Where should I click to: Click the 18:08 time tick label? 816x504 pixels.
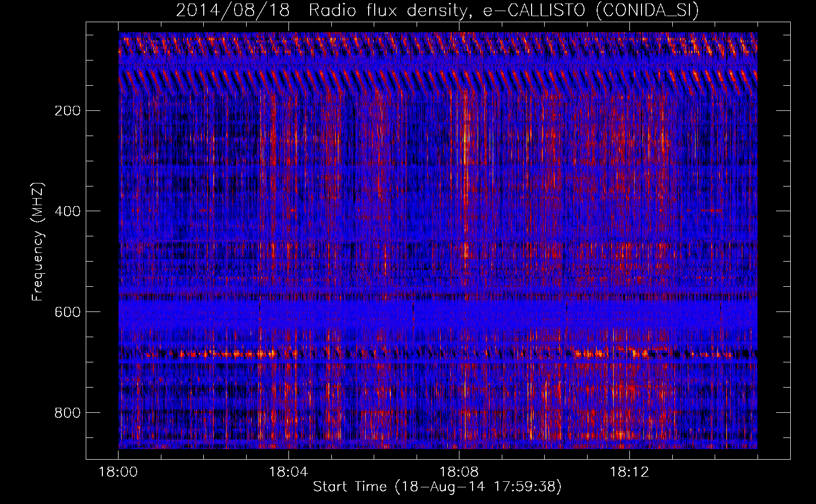point(459,472)
